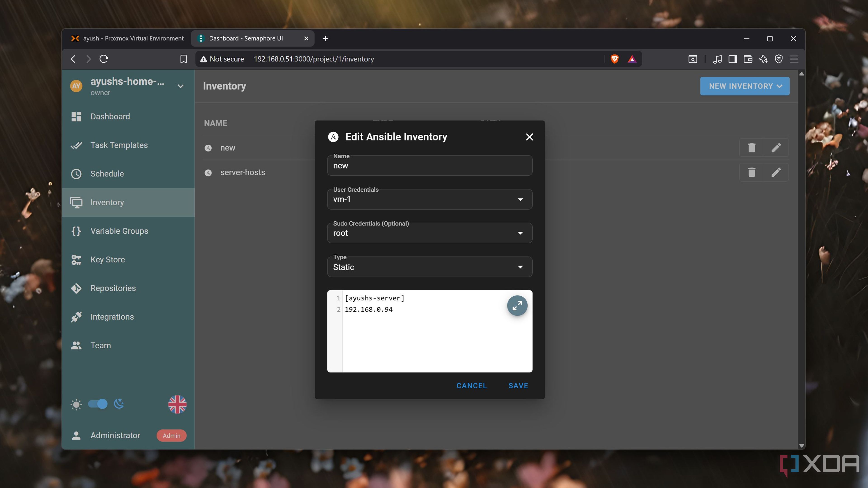Go back in browser history
This screenshot has height=488, width=868.
point(73,59)
